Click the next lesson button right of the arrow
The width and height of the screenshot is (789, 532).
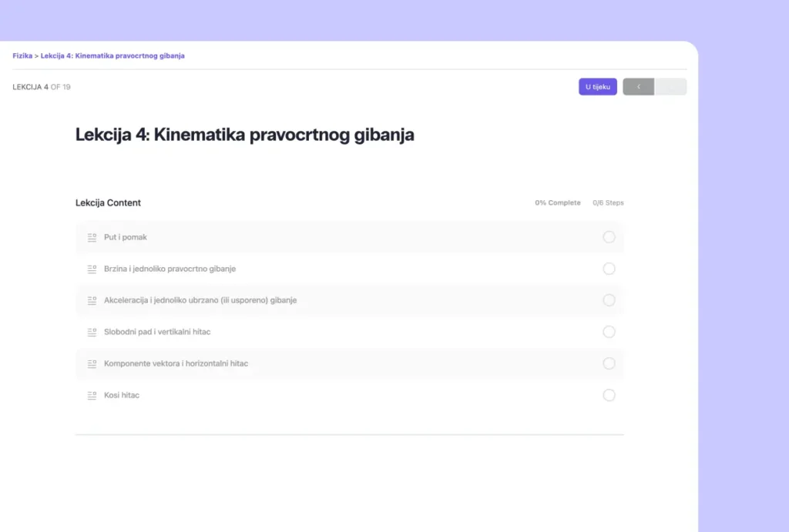click(670, 87)
